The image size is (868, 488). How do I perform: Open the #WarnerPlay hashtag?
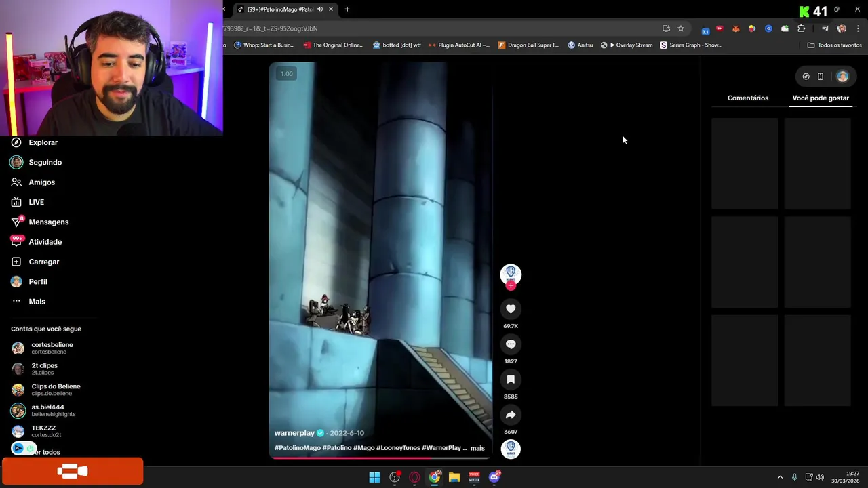441,448
